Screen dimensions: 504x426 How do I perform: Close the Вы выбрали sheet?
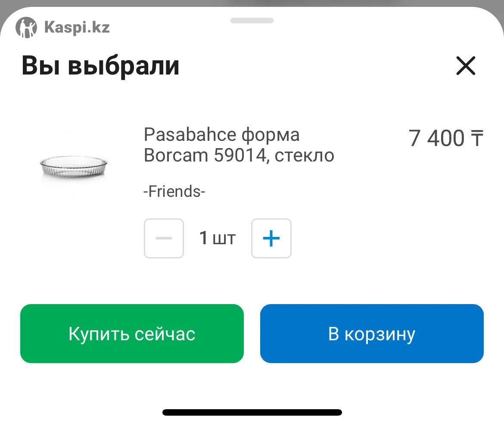coord(465,66)
